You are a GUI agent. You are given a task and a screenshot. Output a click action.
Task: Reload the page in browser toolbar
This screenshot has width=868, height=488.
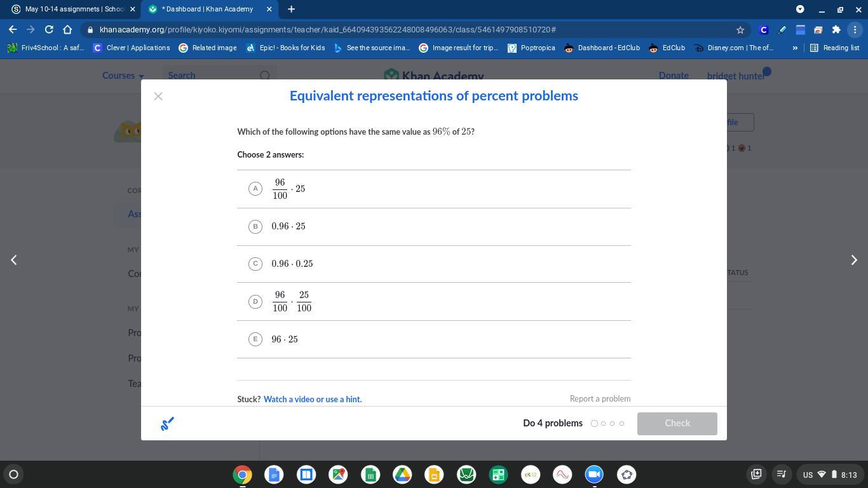tap(49, 30)
